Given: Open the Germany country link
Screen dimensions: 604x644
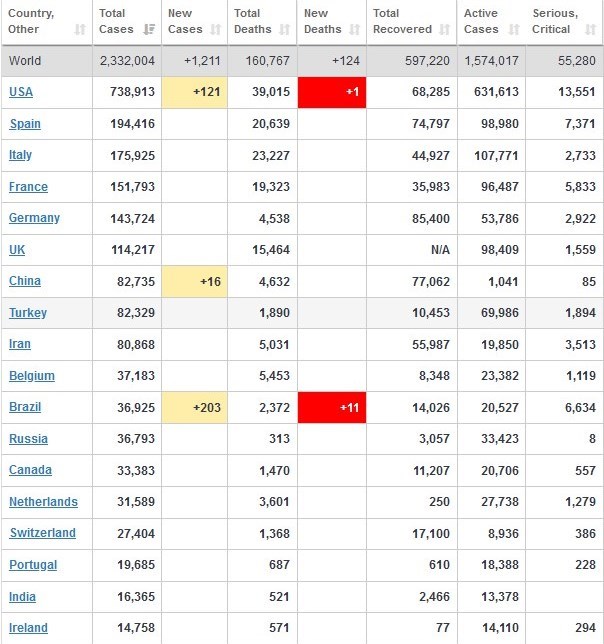Looking at the screenshot, I should pyautogui.click(x=34, y=218).
